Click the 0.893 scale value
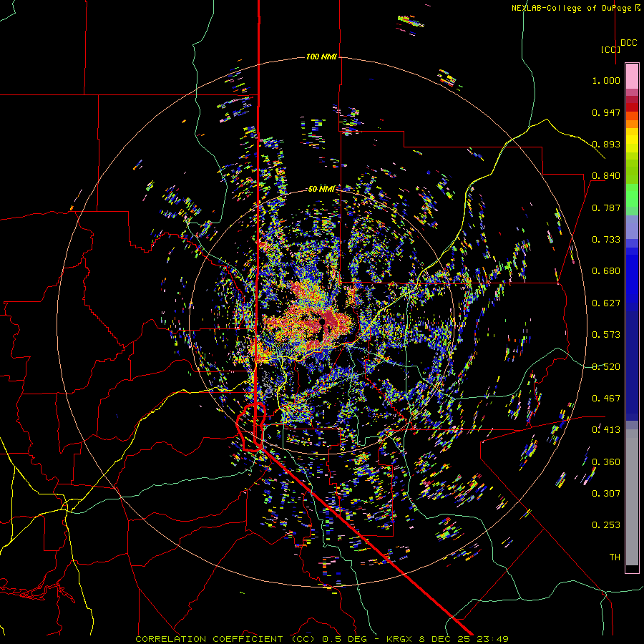Image resolution: width=644 pixels, height=644 pixels. 606,144
